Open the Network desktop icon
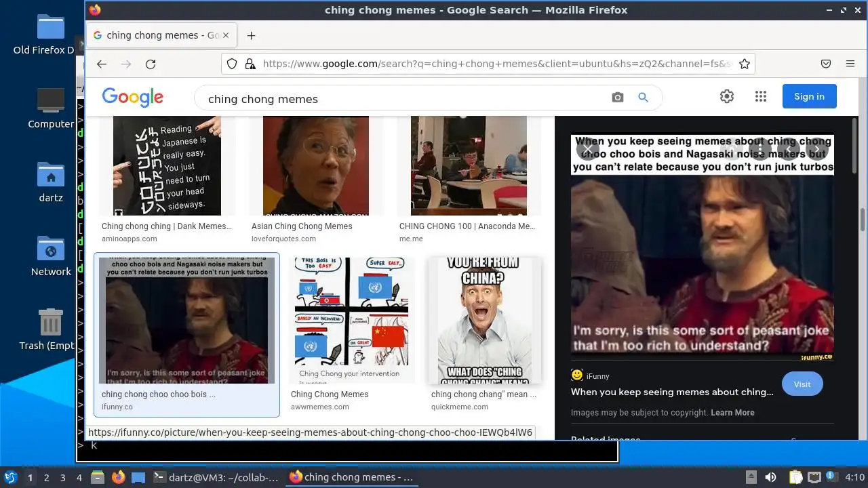Screen dimensions: 868x488 [50, 256]
